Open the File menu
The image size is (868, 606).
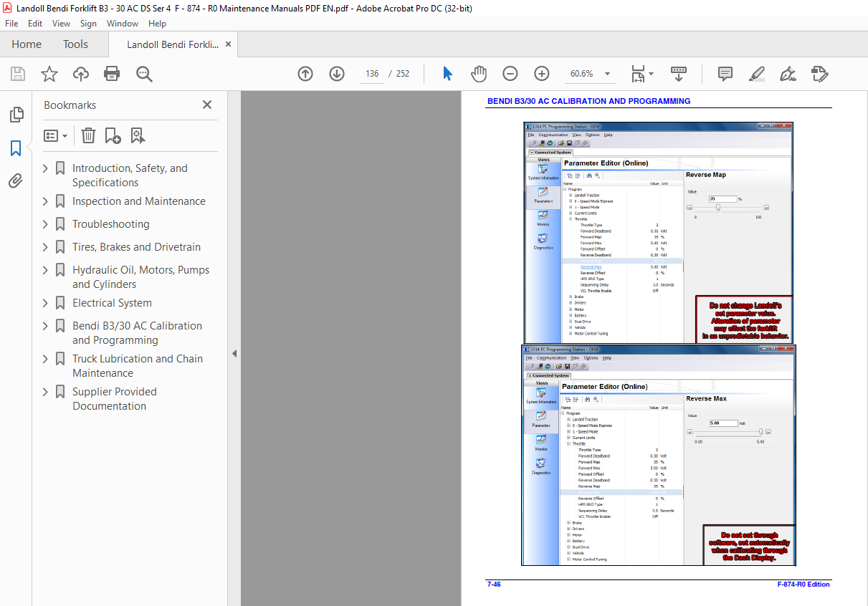[x=11, y=24]
